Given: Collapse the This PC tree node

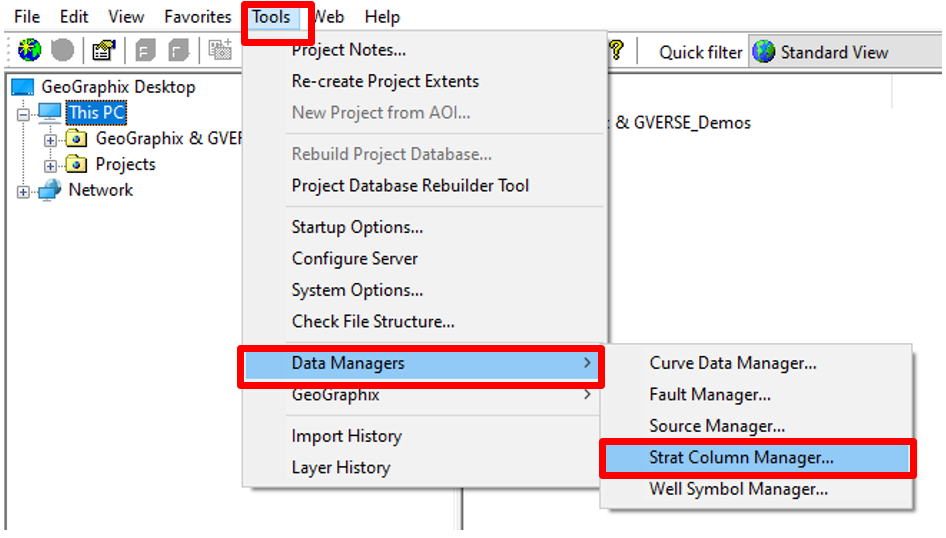Looking at the screenshot, I should 23,114.
